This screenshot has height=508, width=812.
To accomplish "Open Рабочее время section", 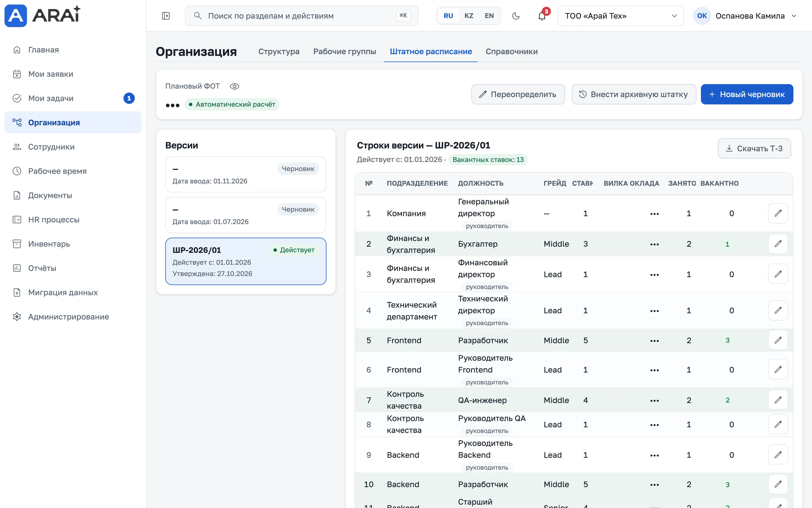I will pyautogui.click(x=73, y=171).
